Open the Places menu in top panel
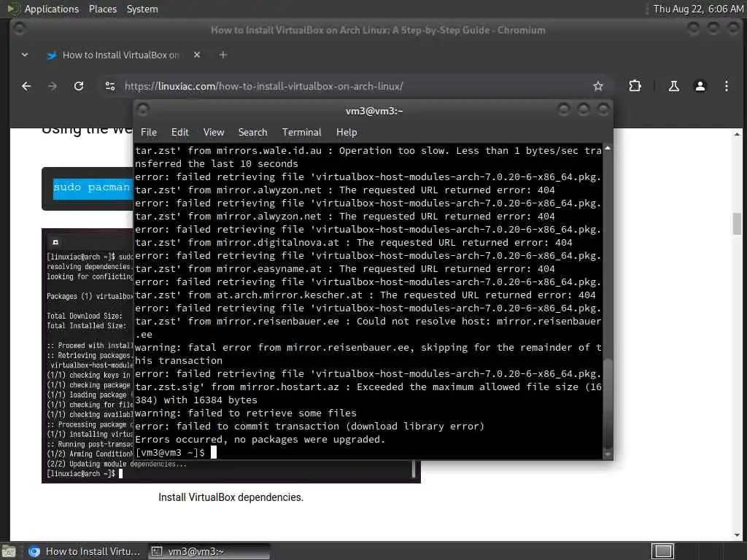Image resolution: width=747 pixels, height=560 pixels. (x=102, y=9)
